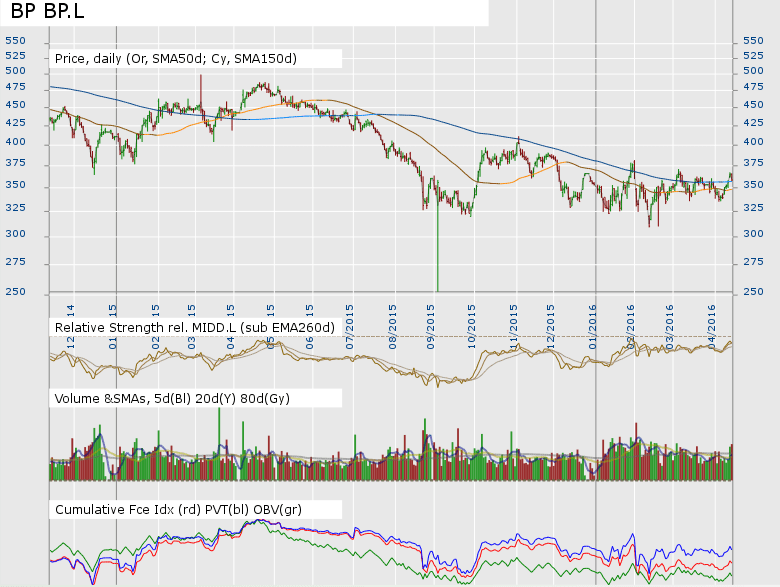Click the 475 value on the left price axis
Viewport: 780px width, 587px height.
tap(15, 87)
